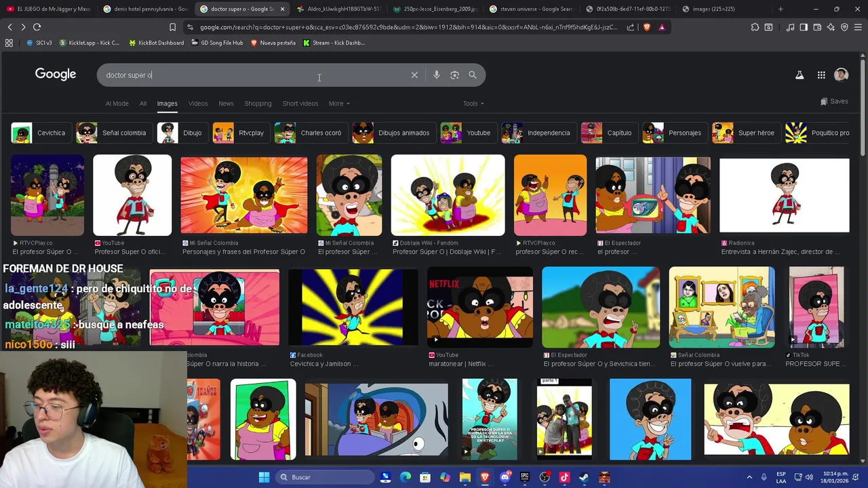Switch to the Videos tab
This screenshot has width=868, height=488.
198,104
